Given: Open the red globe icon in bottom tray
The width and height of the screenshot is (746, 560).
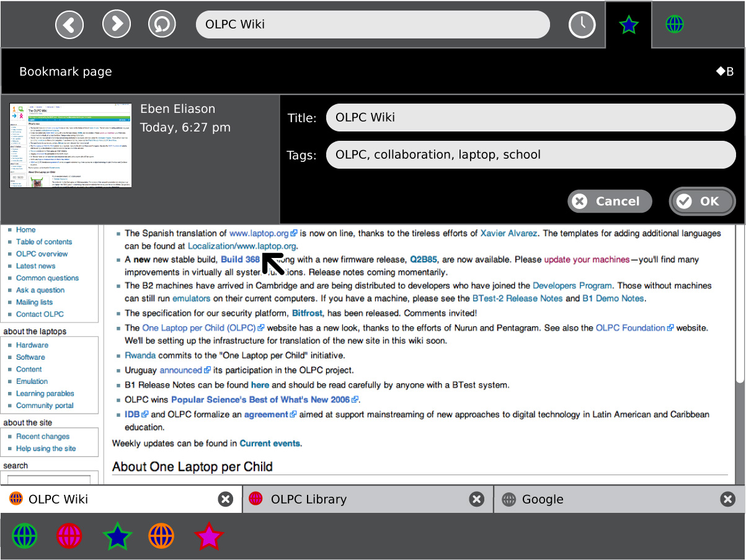Looking at the screenshot, I should (x=69, y=536).
